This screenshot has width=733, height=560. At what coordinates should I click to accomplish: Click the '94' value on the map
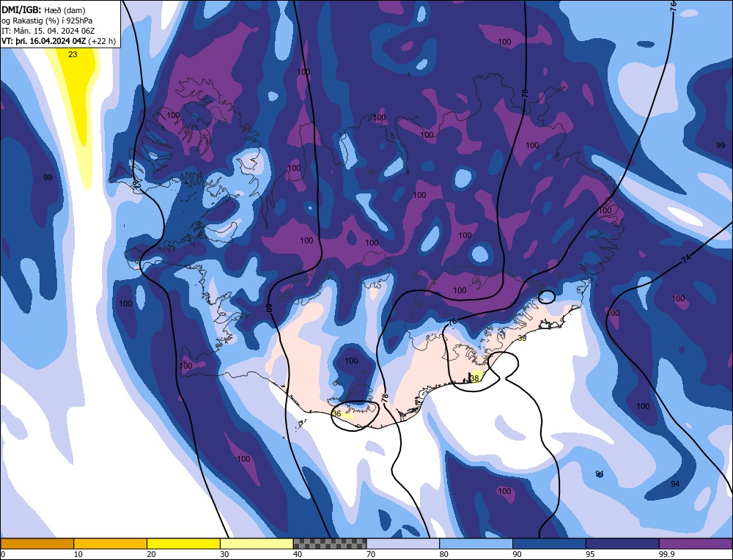(675, 484)
